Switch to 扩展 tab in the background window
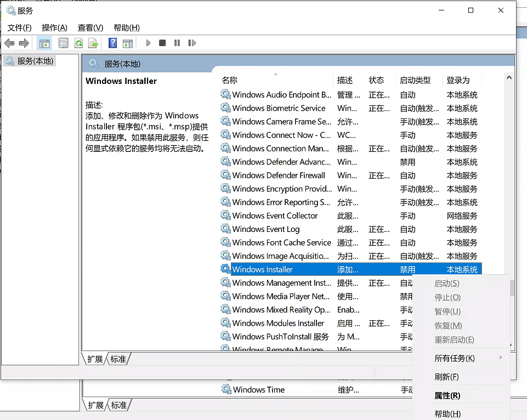527x420 pixels. click(95, 405)
